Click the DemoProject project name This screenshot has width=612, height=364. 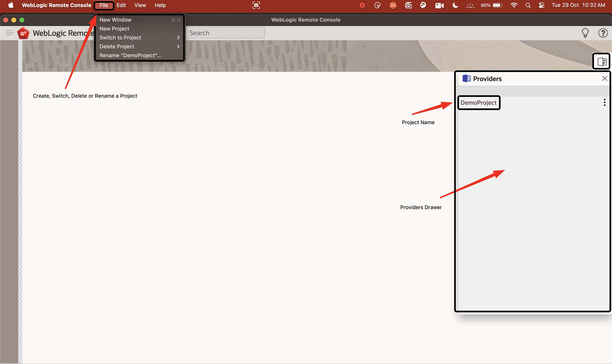(x=478, y=103)
